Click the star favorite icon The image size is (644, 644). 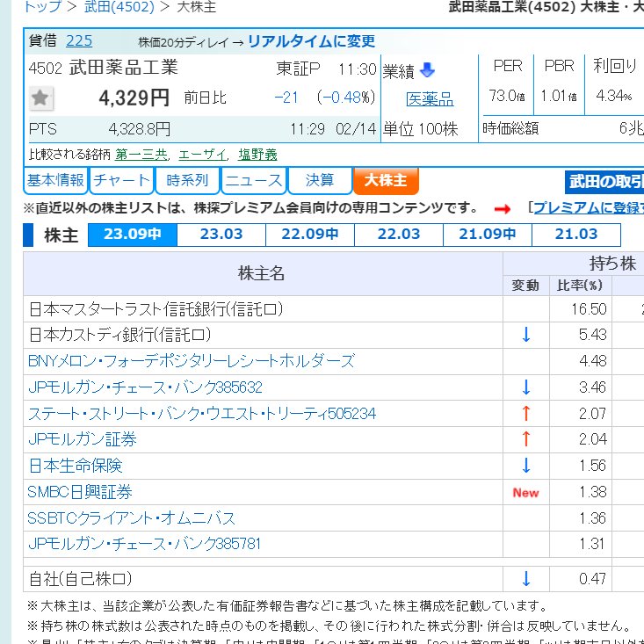[41, 98]
